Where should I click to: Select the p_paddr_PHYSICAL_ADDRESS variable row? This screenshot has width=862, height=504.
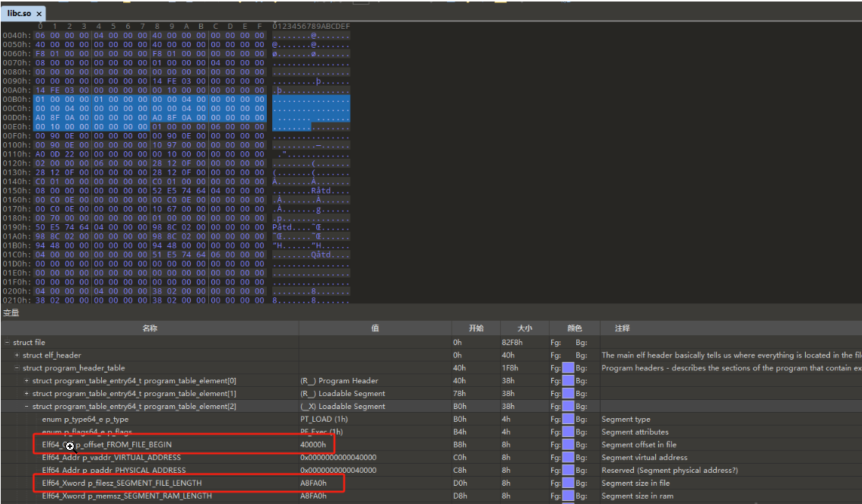coord(431,470)
